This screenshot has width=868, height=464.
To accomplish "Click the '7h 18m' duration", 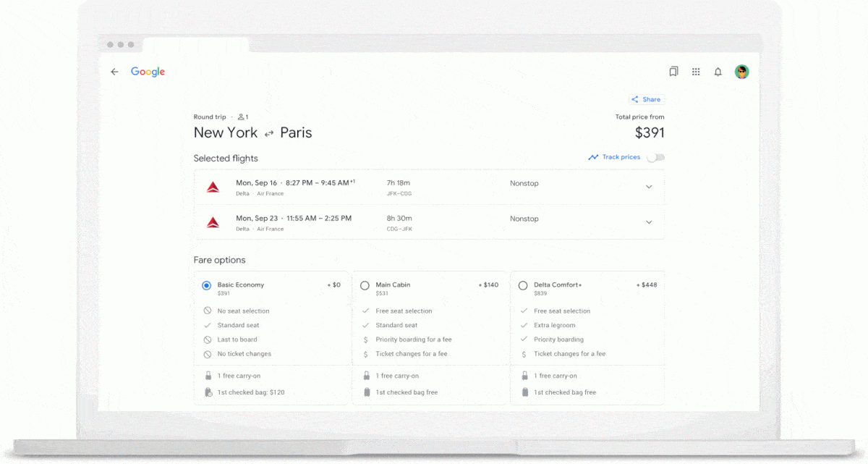I will (x=399, y=183).
